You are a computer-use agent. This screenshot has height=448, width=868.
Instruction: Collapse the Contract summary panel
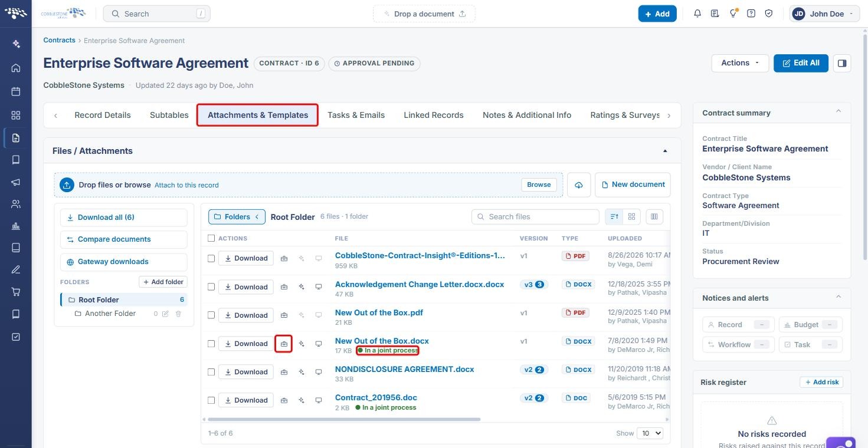tap(838, 112)
